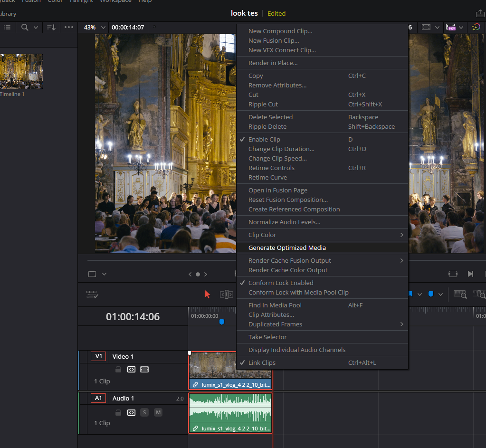The height and width of the screenshot is (448, 486).
Task: Open the timeline view options icon
Action: [92, 294]
